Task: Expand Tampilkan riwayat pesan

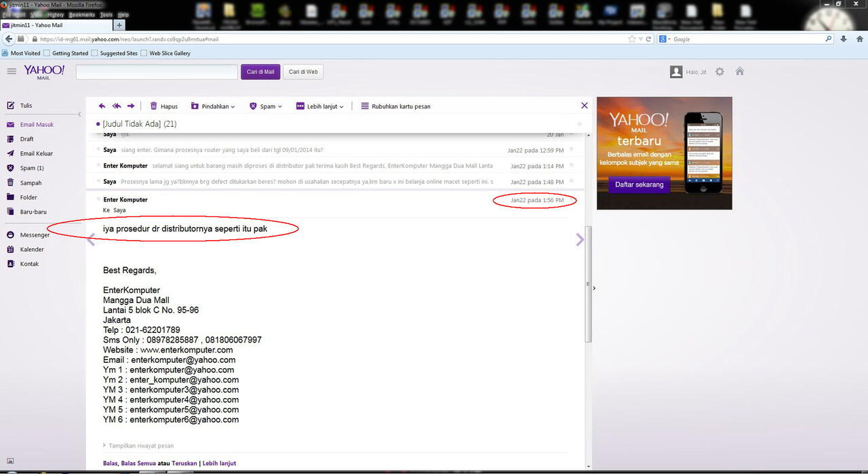Action: [x=138, y=446]
